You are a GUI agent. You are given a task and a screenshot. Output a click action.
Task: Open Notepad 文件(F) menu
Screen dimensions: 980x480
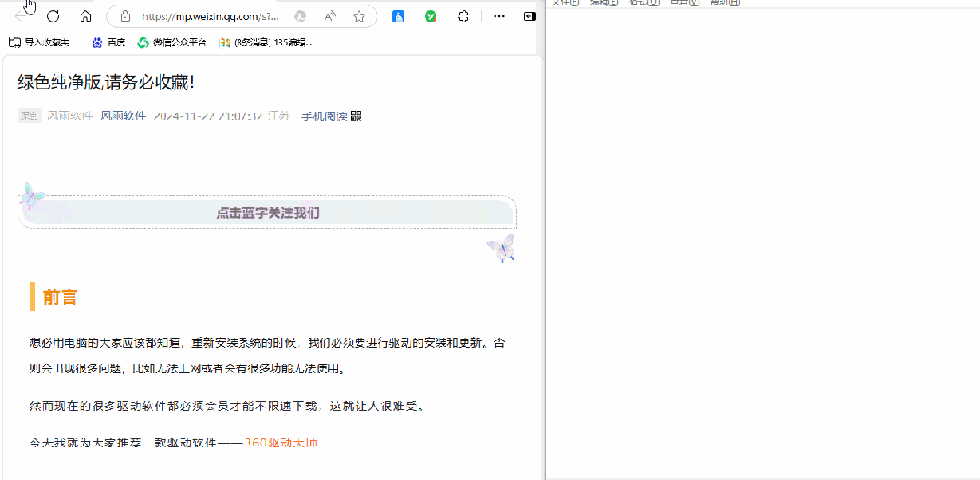(565, 3)
